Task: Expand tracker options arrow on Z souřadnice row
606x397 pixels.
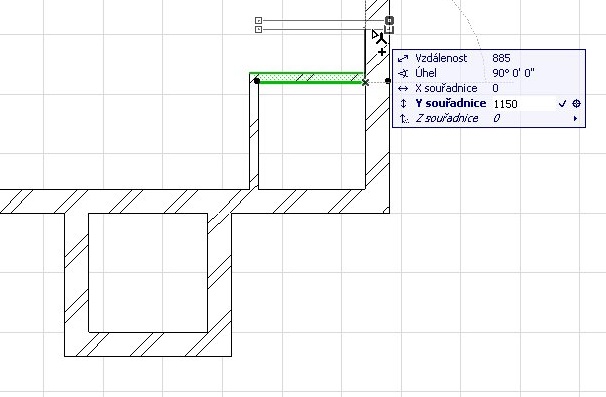Action: 575,119
